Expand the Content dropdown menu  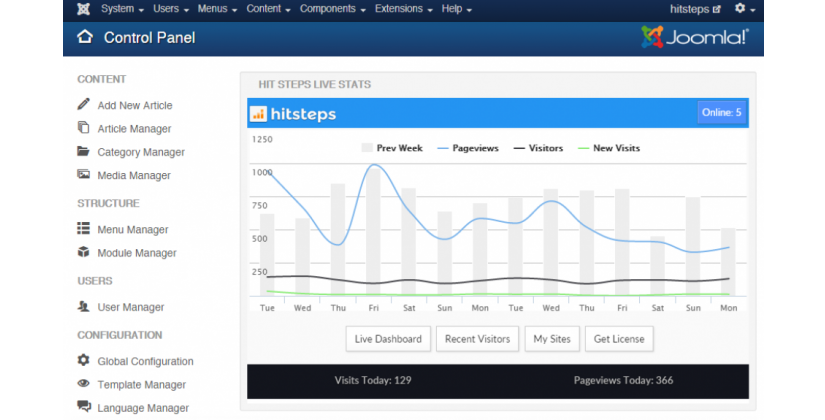pos(268,9)
